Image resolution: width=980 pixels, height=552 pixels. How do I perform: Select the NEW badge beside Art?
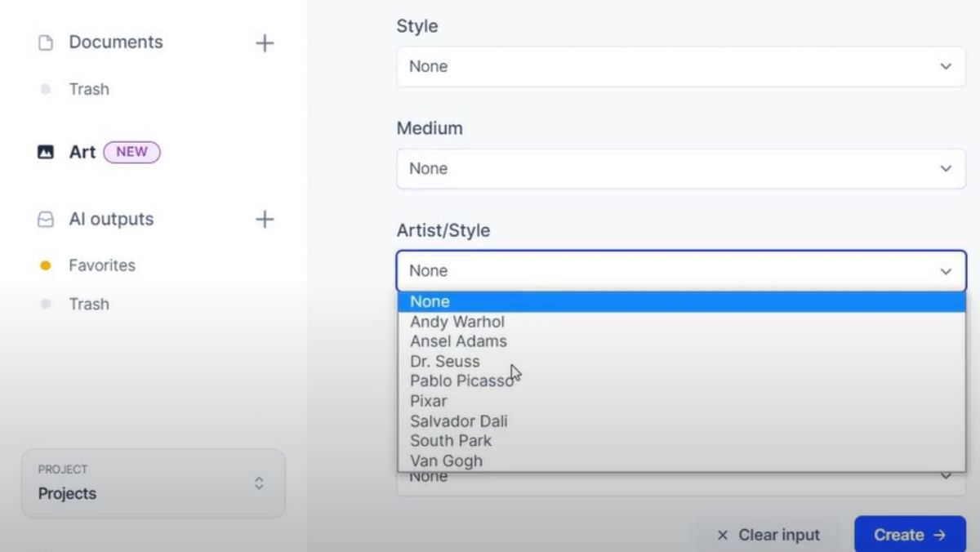pyautogui.click(x=131, y=152)
